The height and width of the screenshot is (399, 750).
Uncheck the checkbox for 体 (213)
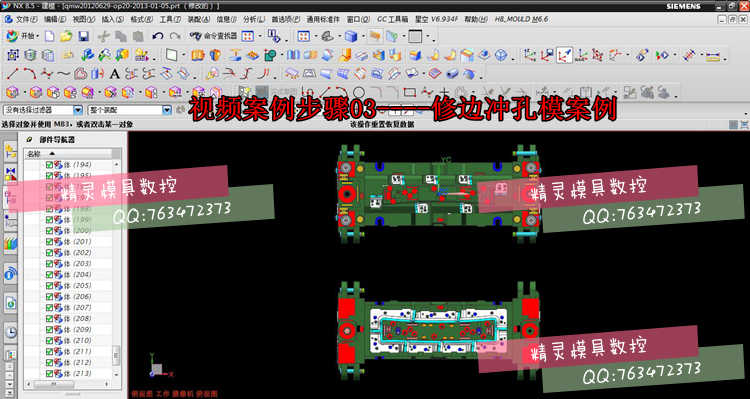coord(49,374)
